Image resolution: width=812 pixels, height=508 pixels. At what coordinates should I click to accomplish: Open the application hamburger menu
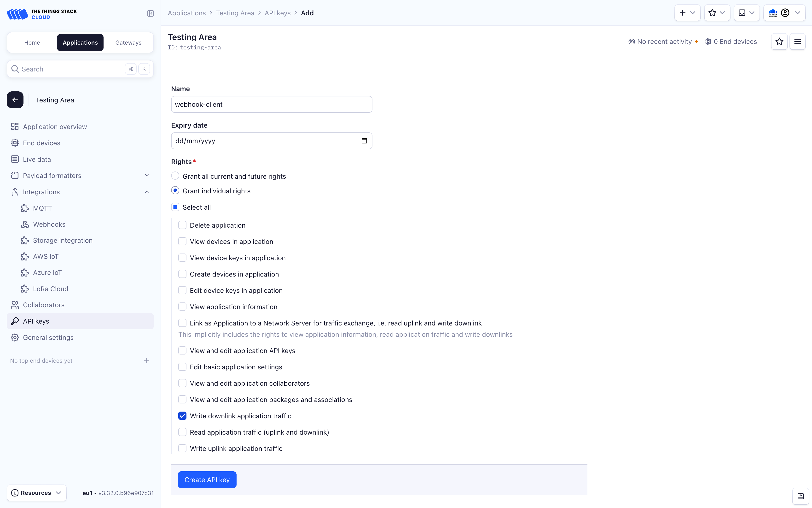click(798, 41)
